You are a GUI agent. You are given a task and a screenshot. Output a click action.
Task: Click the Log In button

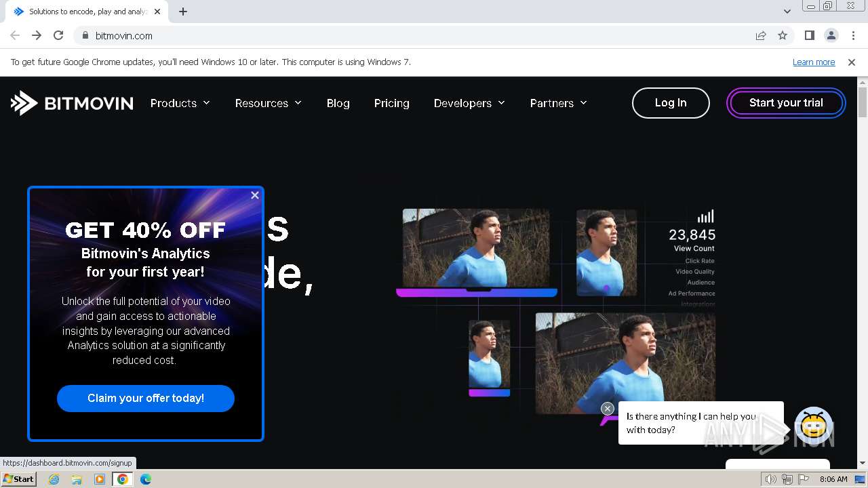[x=671, y=103]
